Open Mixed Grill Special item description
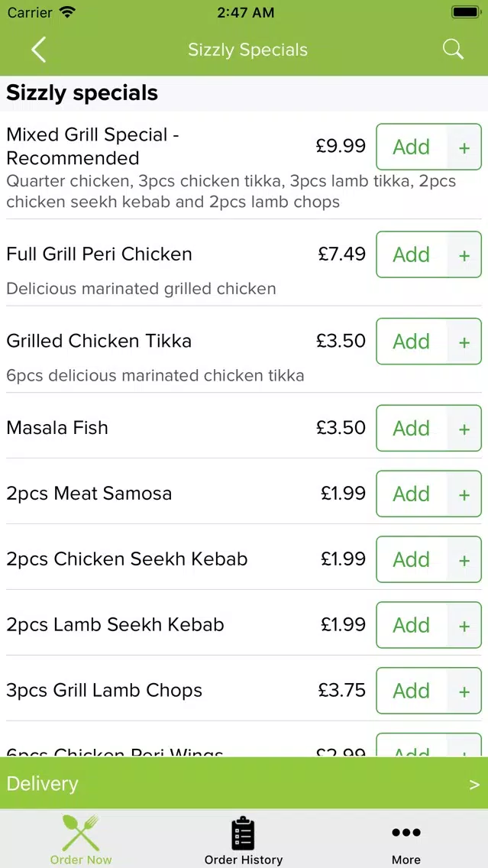The image size is (488, 868). tap(231, 192)
